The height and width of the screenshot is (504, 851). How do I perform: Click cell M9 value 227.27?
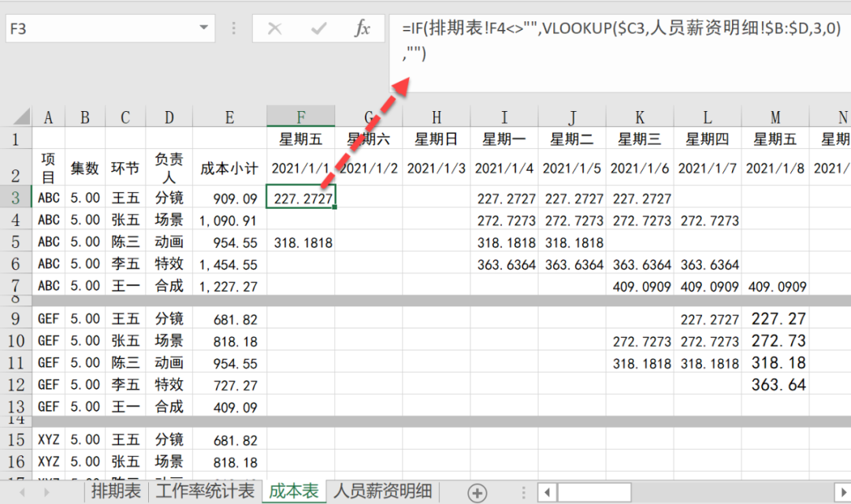coord(775,318)
